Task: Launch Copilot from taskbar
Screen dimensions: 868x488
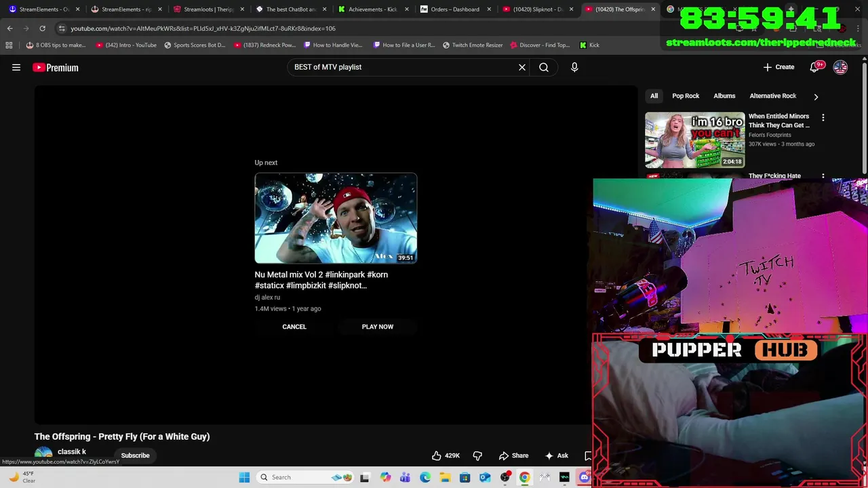Action: pyautogui.click(x=385, y=477)
